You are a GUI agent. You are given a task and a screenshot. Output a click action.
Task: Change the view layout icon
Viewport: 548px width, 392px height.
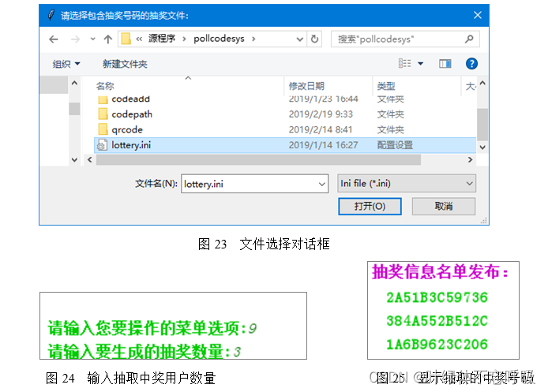(x=405, y=64)
